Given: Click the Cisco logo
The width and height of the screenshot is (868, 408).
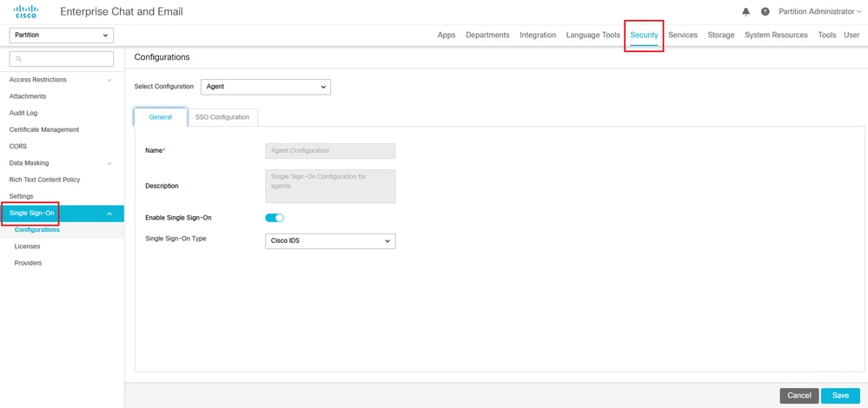Looking at the screenshot, I should (x=26, y=11).
